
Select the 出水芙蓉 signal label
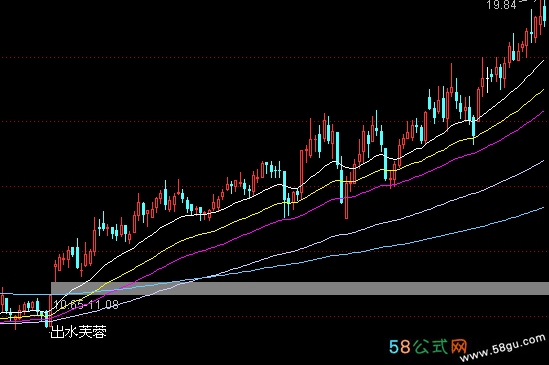click(78, 332)
